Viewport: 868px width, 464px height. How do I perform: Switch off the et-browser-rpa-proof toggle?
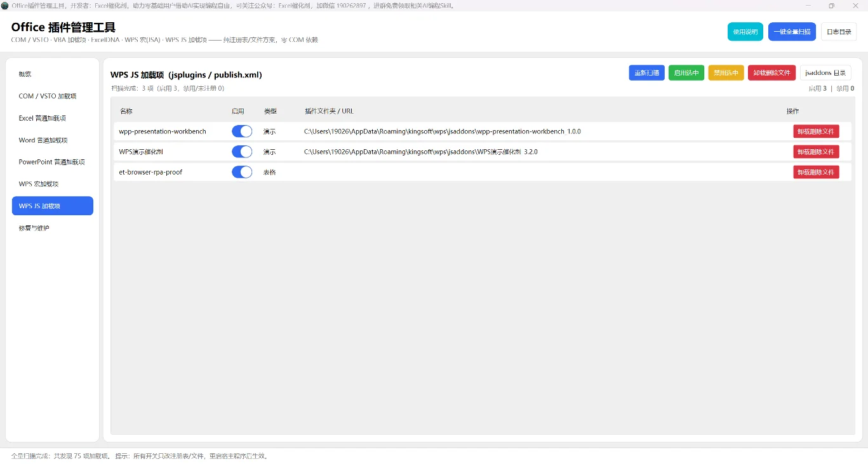[x=242, y=172]
